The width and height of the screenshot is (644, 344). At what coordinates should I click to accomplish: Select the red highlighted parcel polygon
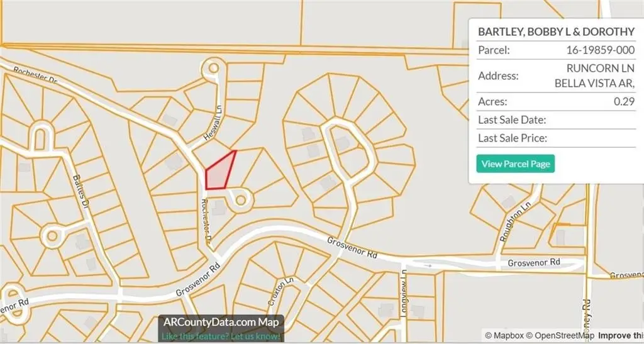click(x=219, y=173)
